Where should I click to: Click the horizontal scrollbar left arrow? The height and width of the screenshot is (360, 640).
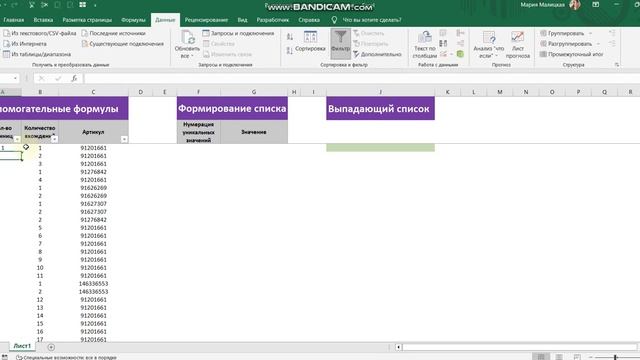(398, 347)
